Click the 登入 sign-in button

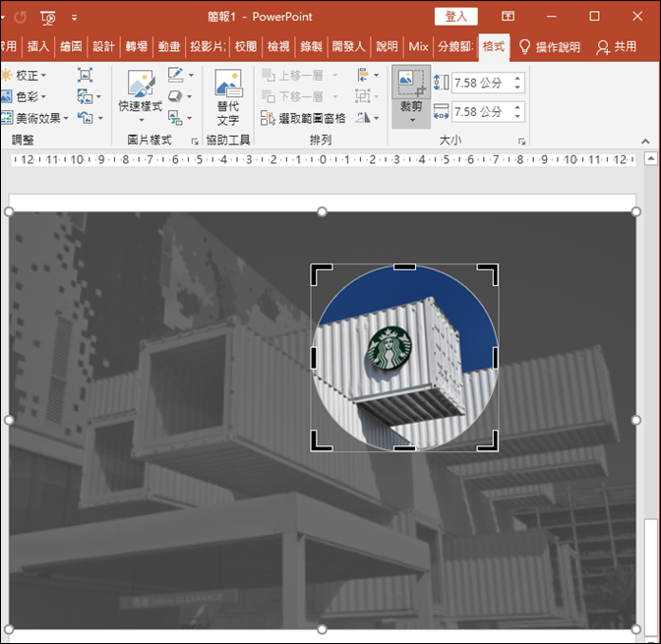(456, 17)
